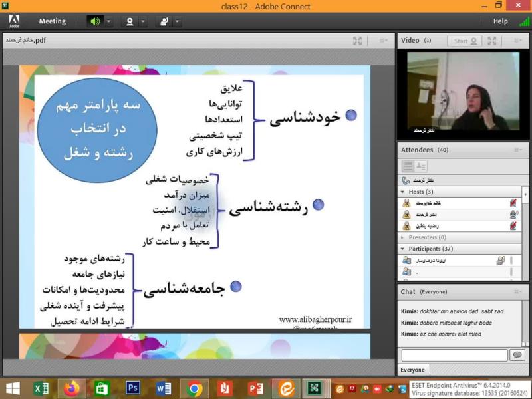Expand the Presenters (0) group
The height and width of the screenshot is (399, 532).
pyautogui.click(x=403, y=237)
